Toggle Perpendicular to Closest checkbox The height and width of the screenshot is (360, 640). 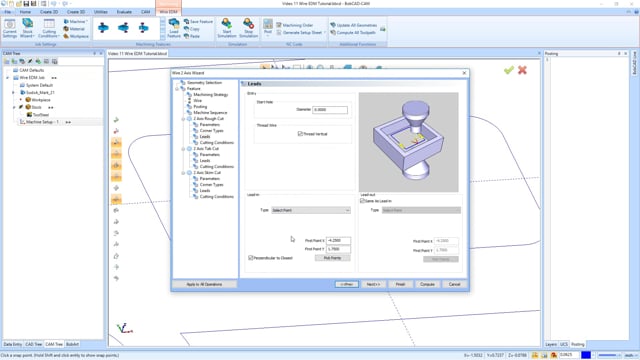pos(251,258)
